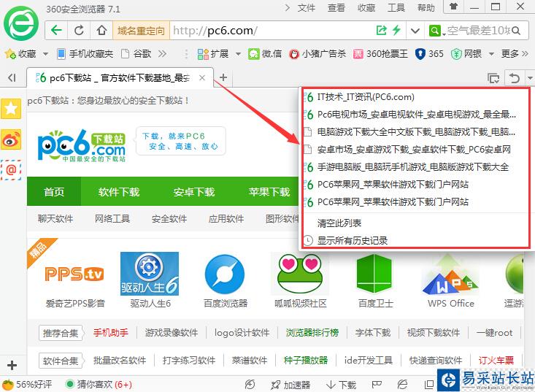Screen dimensions: 535x392
Task: Open 聊天软件 category link
Action: [55, 219]
